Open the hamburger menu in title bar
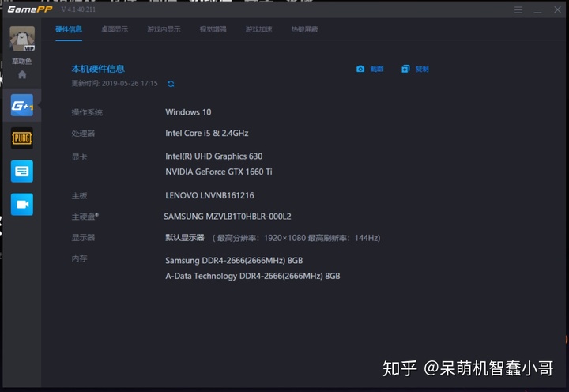Viewport: 569px width, 392px height. coord(518,10)
